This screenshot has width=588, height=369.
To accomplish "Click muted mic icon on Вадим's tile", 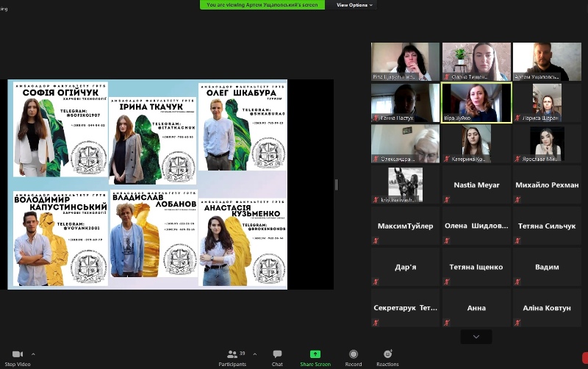I will pyautogui.click(x=517, y=281).
